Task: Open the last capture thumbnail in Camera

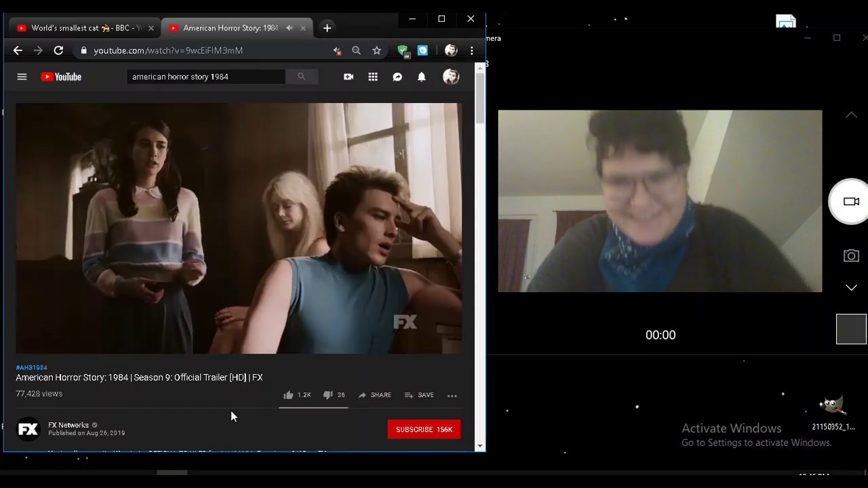Action: point(851,329)
